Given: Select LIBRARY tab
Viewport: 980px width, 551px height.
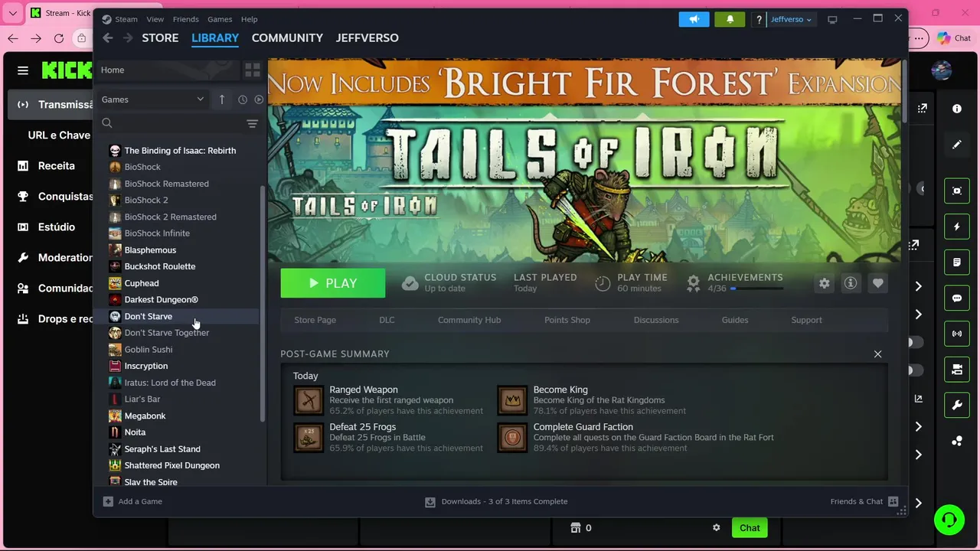Looking at the screenshot, I should (x=215, y=37).
